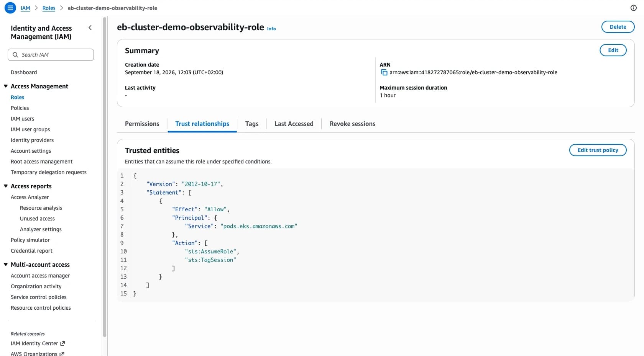The image size is (644, 356).
Task: Open IAM Identity Center external link
Action: point(38,343)
